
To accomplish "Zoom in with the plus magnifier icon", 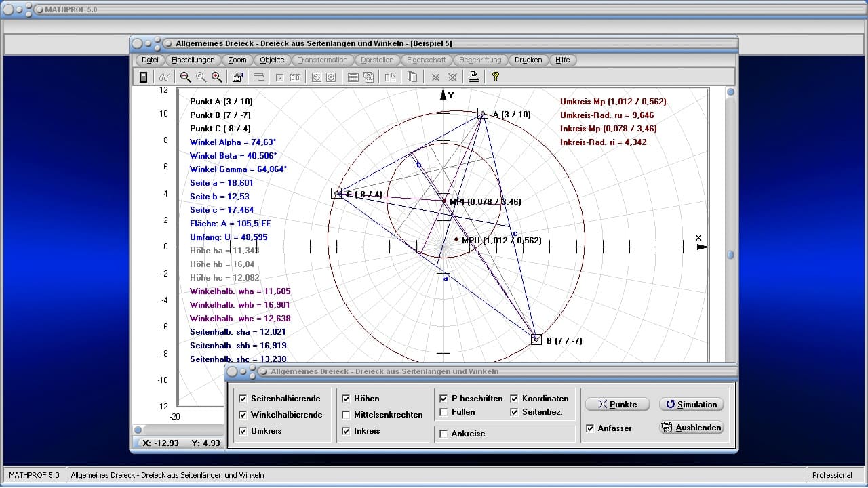I will click(x=216, y=77).
